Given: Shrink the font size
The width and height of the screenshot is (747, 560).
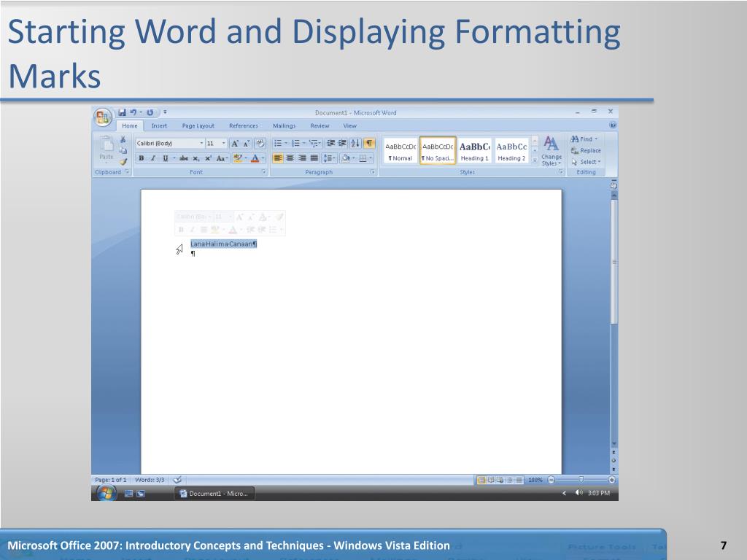Looking at the screenshot, I should click(x=246, y=144).
